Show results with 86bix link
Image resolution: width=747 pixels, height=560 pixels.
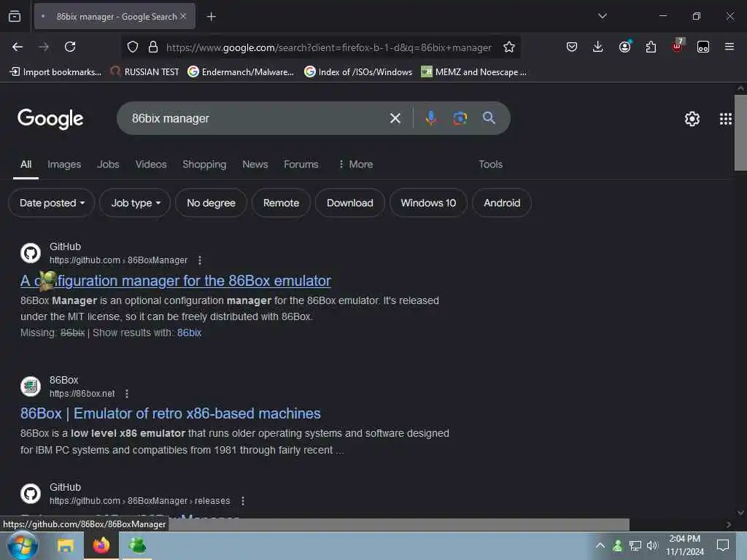(189, 332)
